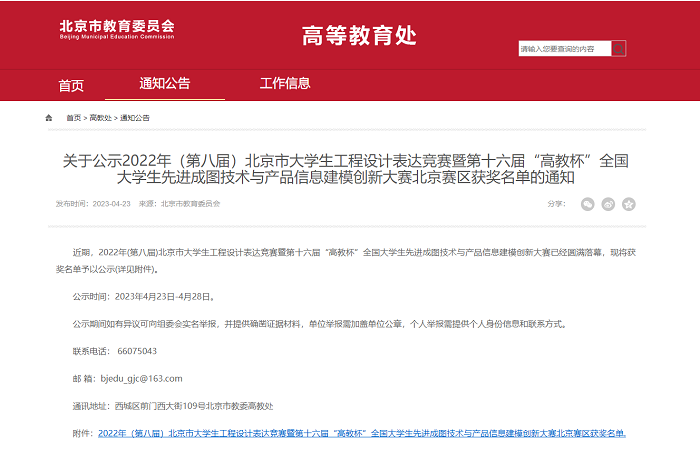Click the 北京市教育委员会 logo
The image size is (700, 451).
[116, 30]
